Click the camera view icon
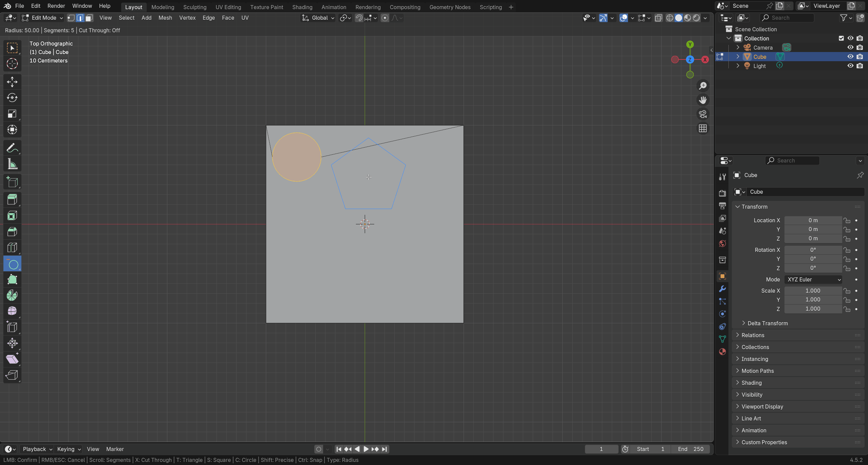This screenshot has height=465, width=868. point(703,114)
